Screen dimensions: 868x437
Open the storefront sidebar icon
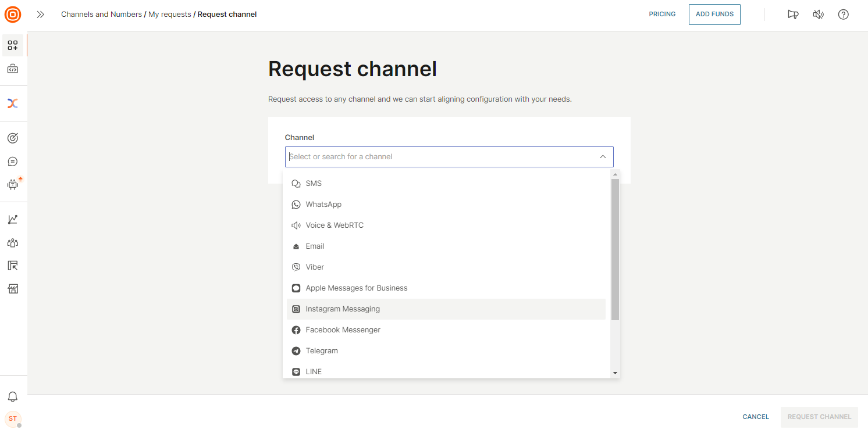point(13,289)
